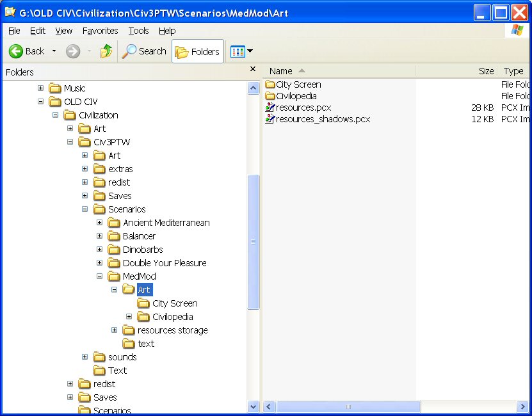Click the extras folder icon
Viewport: 532px width, 416px height.
[99, 168]
